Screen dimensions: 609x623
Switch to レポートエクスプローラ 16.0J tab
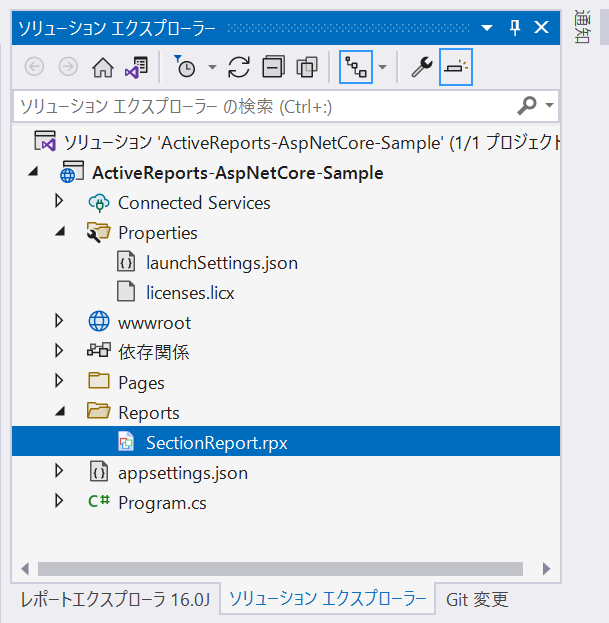point(115,600)
